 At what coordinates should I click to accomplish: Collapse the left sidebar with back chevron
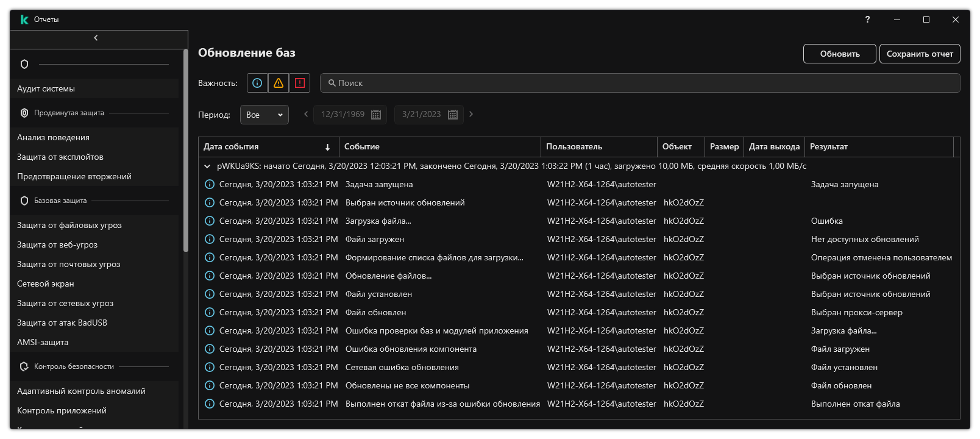coord(96,38)
